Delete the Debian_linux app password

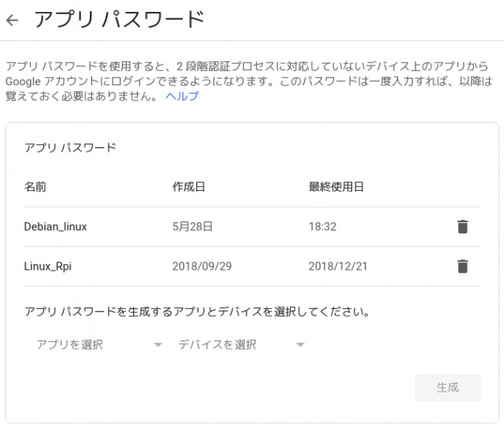coord(462,227)
